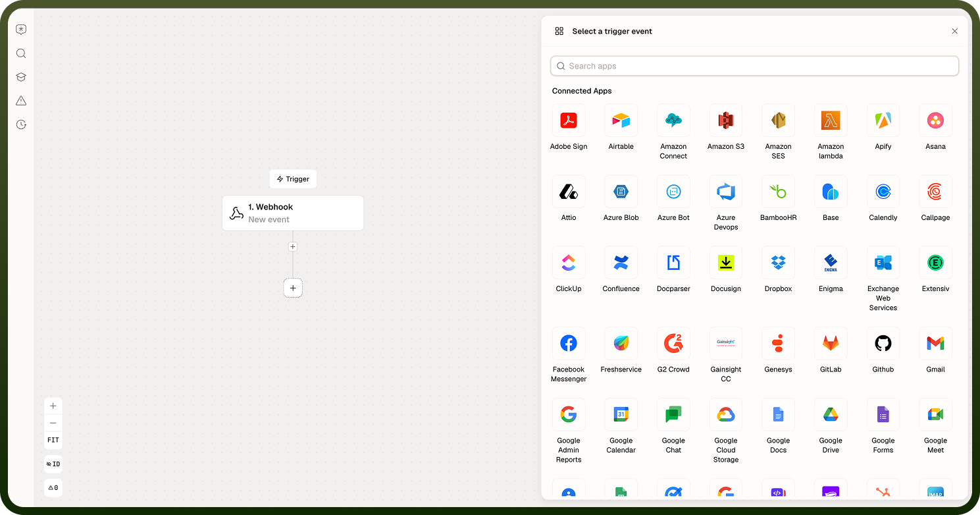The image size is (980, 515).
Task: Choose the Genesys app icon
Action: click(778, 344)
